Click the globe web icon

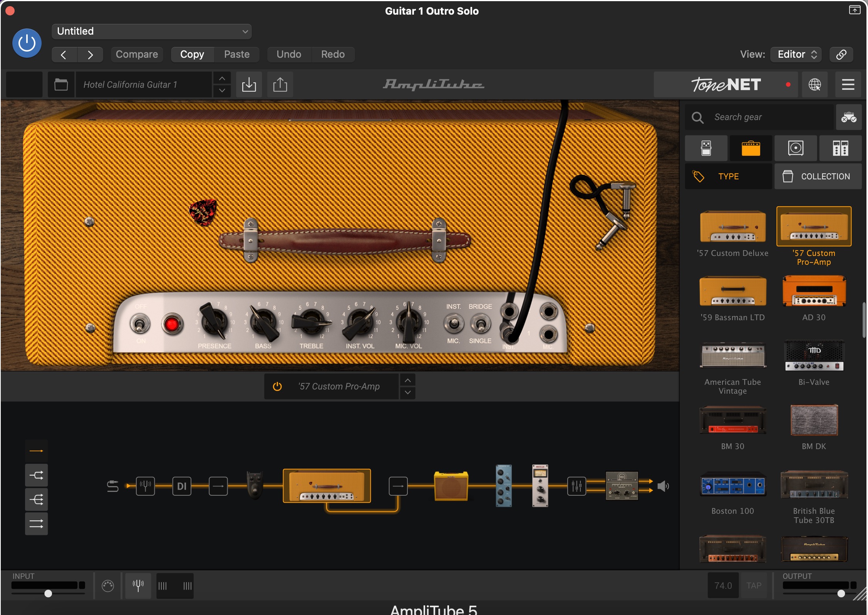coord(814,84)
